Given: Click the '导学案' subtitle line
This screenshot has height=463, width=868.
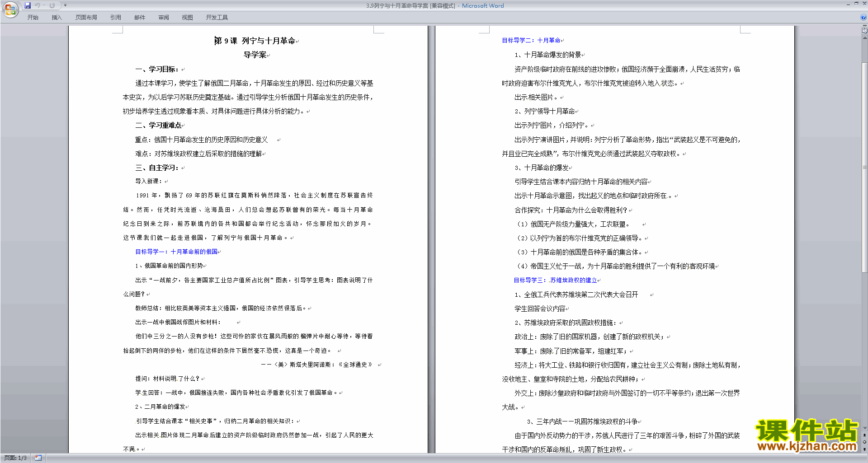Looking at the screenshot, I should pos(255,55).
